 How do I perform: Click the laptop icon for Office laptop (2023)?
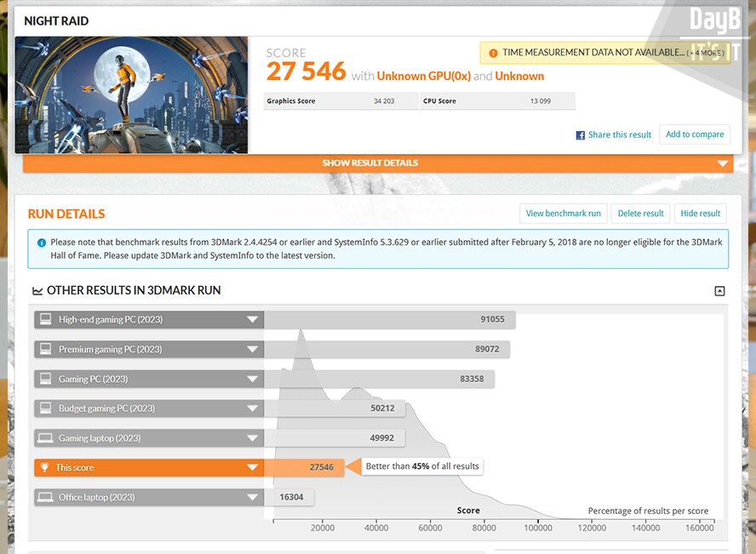click(x=45, y=497)
